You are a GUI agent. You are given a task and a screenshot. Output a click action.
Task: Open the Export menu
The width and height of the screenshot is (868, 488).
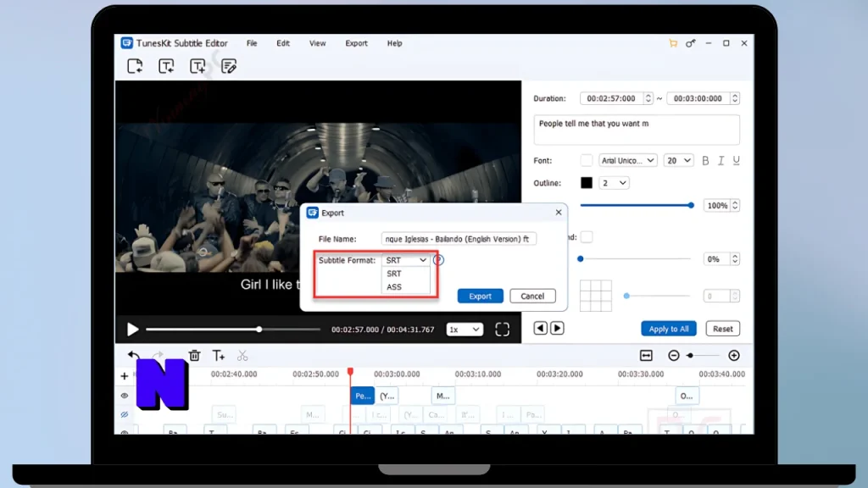tap(356, 43)
